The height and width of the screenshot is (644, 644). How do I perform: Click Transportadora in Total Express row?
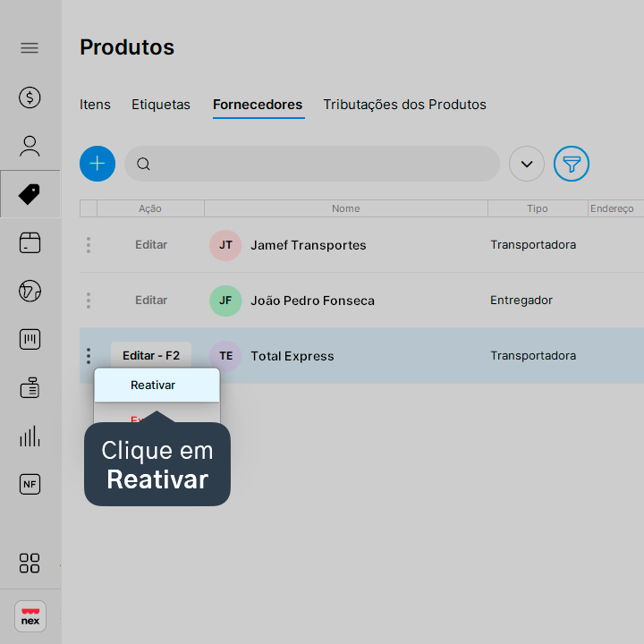point(533,356)
